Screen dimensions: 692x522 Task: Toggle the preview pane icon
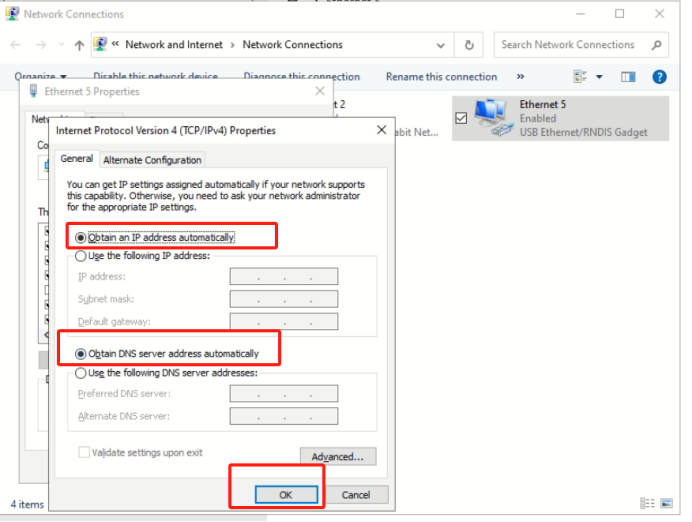[x=628, y=77]
